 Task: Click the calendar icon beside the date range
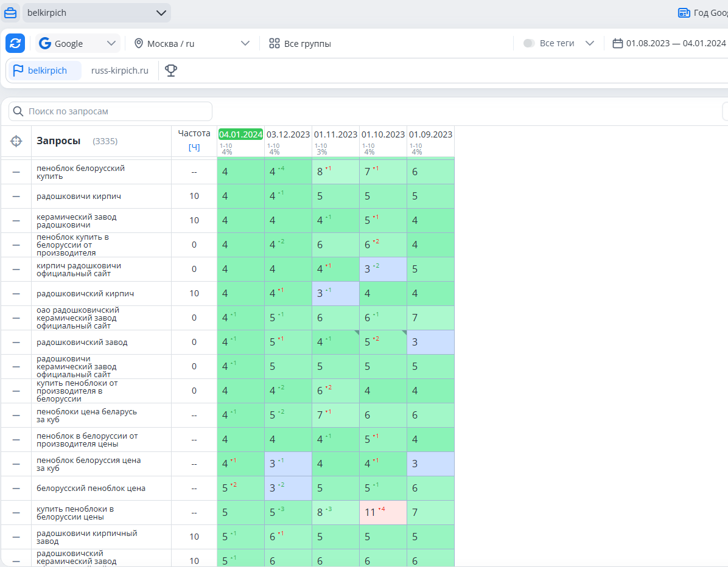617,43
